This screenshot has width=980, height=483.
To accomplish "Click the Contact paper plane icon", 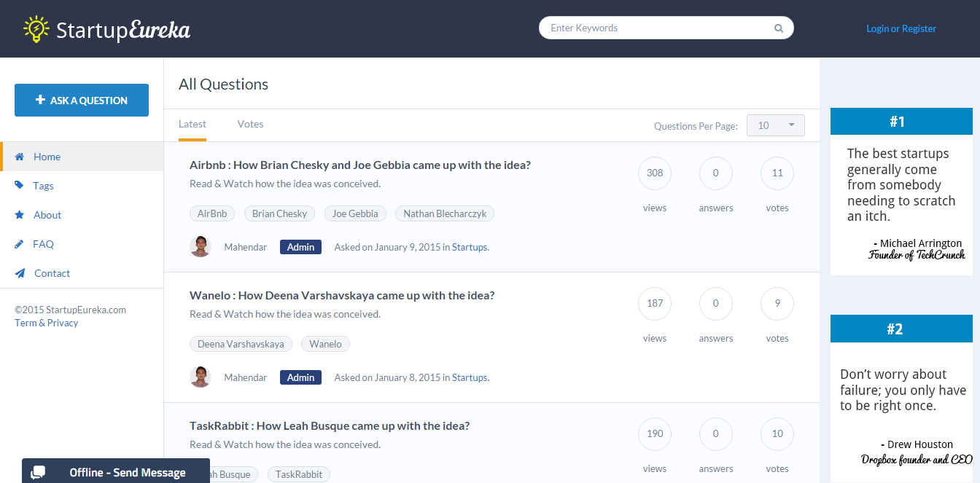I will 20,273.
